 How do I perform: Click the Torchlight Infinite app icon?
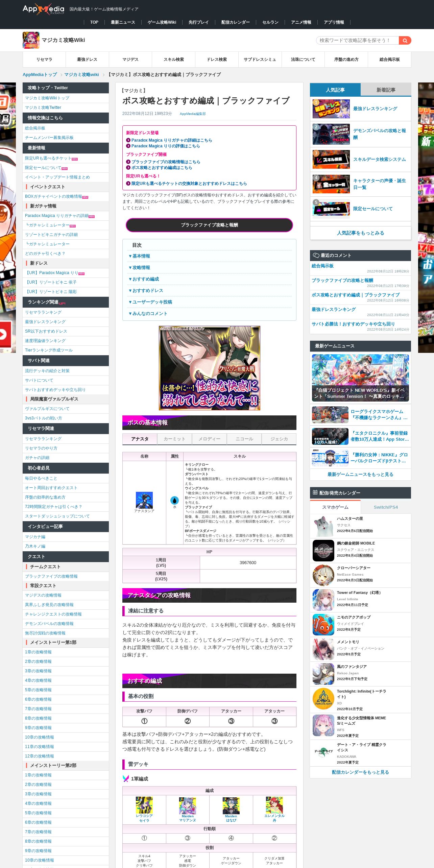[x=323, y=699]
